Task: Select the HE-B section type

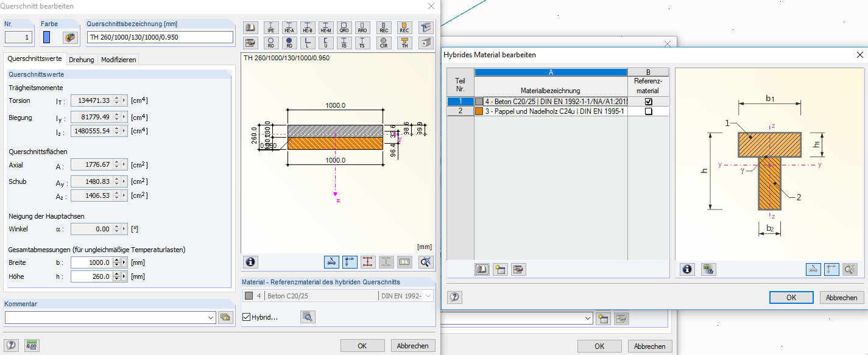Action: point(308,27)
